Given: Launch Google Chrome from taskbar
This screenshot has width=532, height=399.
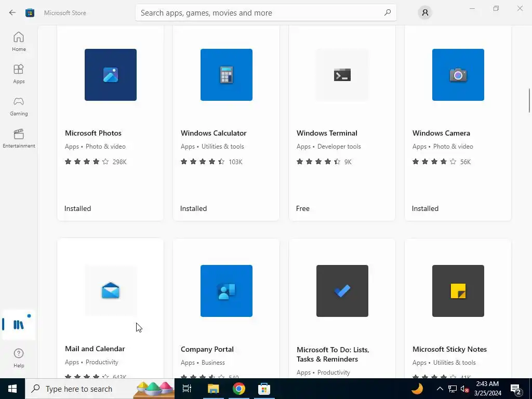Looking at the screenshot, I should (239, 389).
